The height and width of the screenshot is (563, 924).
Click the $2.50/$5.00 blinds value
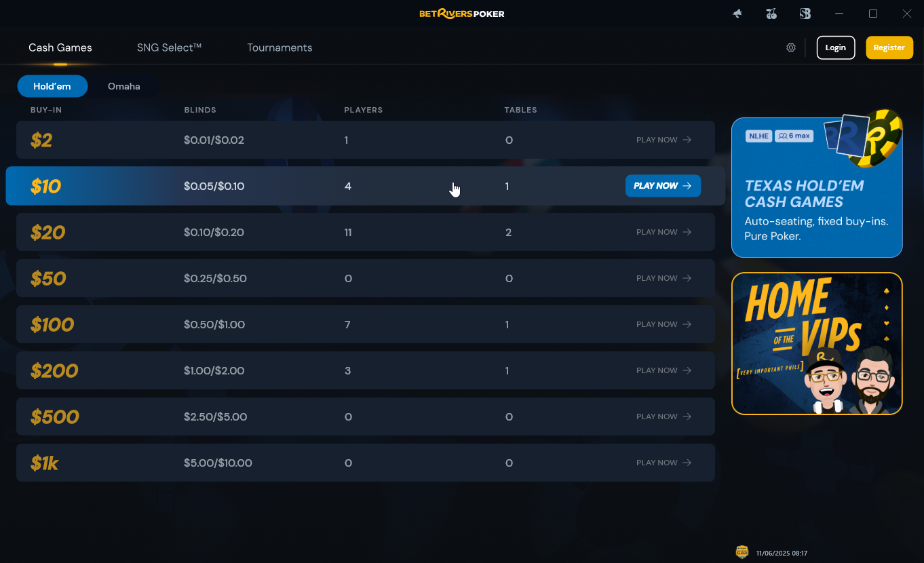point(215,417)
